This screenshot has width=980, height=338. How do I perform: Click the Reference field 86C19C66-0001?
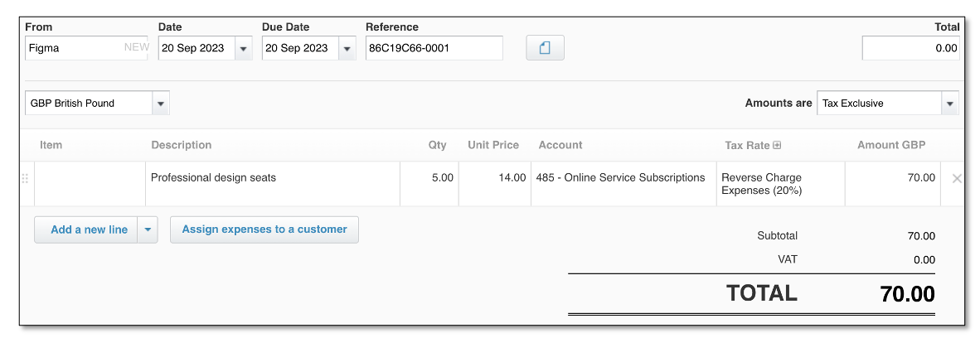click(x=434, y=48)
